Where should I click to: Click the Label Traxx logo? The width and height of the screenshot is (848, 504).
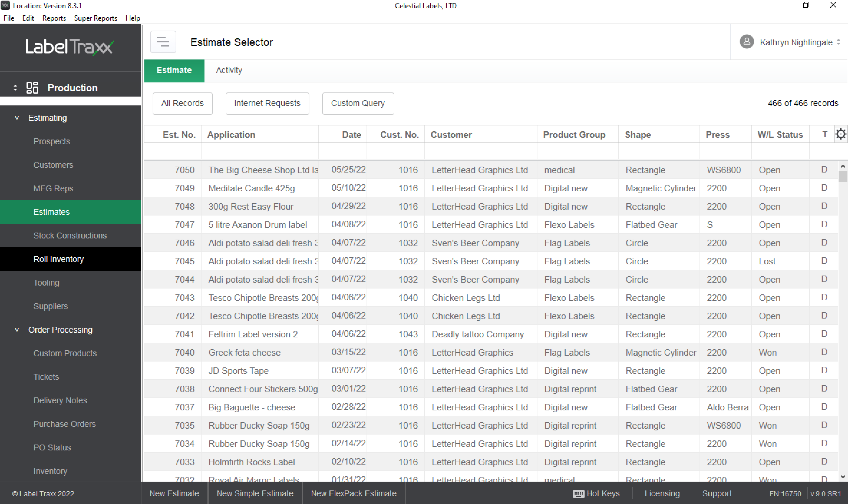coord(69,47)
